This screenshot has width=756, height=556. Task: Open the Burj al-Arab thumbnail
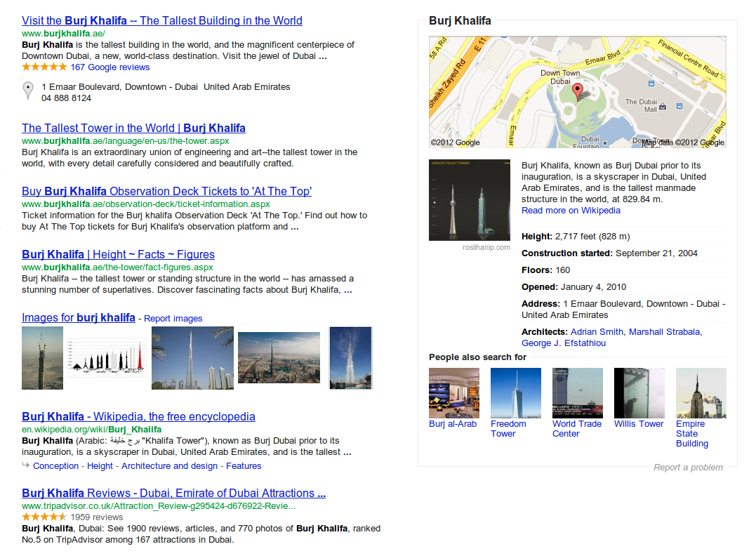coord(453,393)
